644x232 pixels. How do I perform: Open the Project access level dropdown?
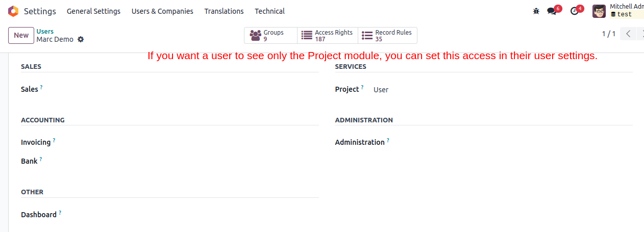coord(503,90)
